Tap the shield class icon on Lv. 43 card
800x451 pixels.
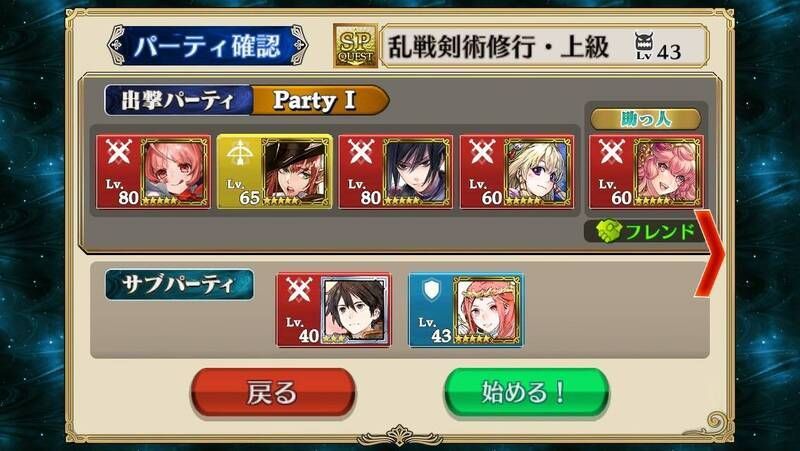[431, 291]
